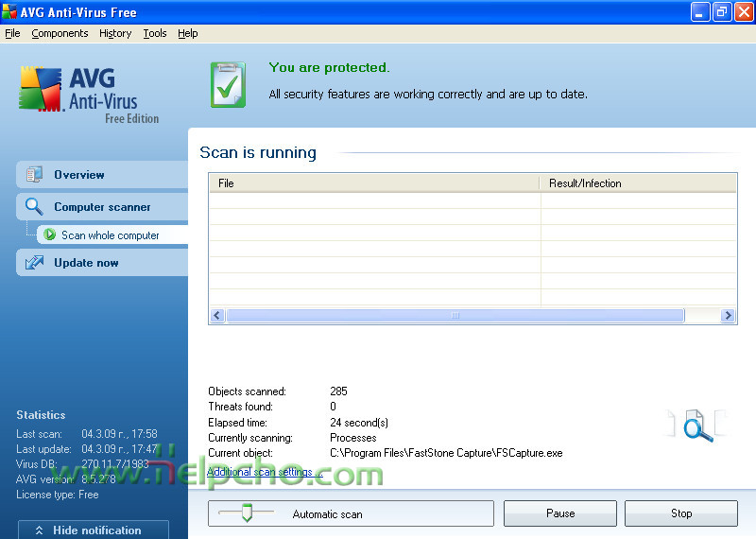The width and height of the screenshot is (756, 539).
Task: Click the Update now arrow icon
Action: (34, 263)
